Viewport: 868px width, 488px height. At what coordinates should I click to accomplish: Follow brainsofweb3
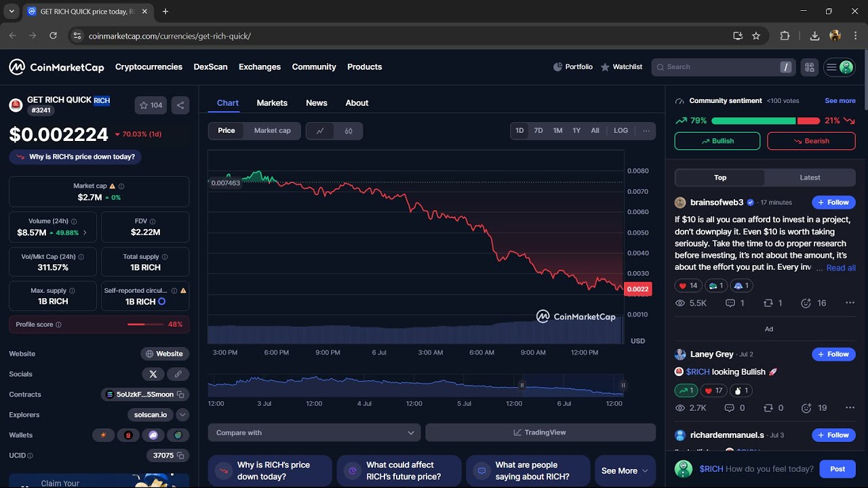click(x=833, y=202)
